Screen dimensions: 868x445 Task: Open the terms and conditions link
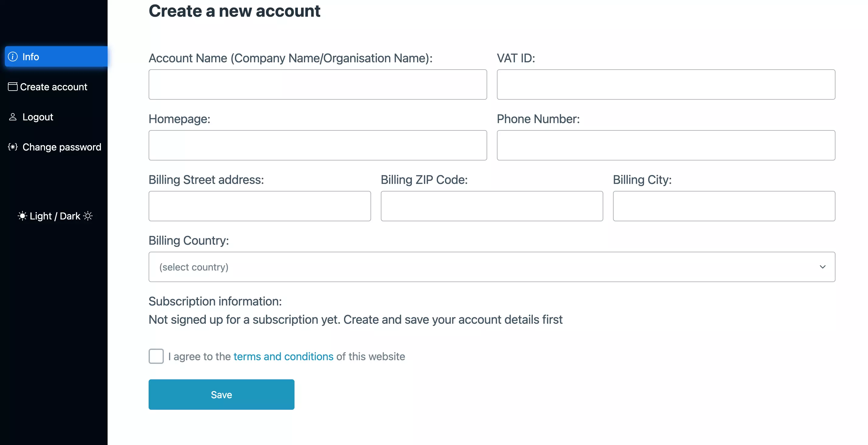pos(283,356)
